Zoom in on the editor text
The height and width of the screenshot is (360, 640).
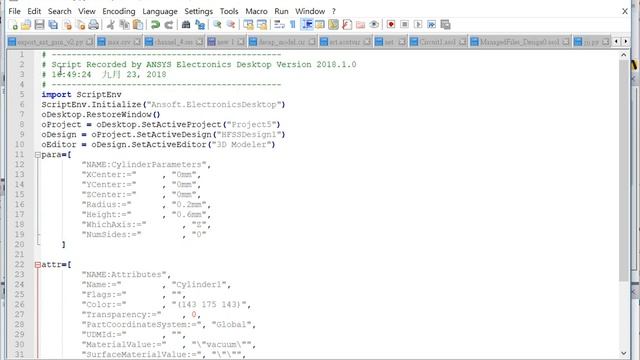pyautogui.click(x=217, y=25)
